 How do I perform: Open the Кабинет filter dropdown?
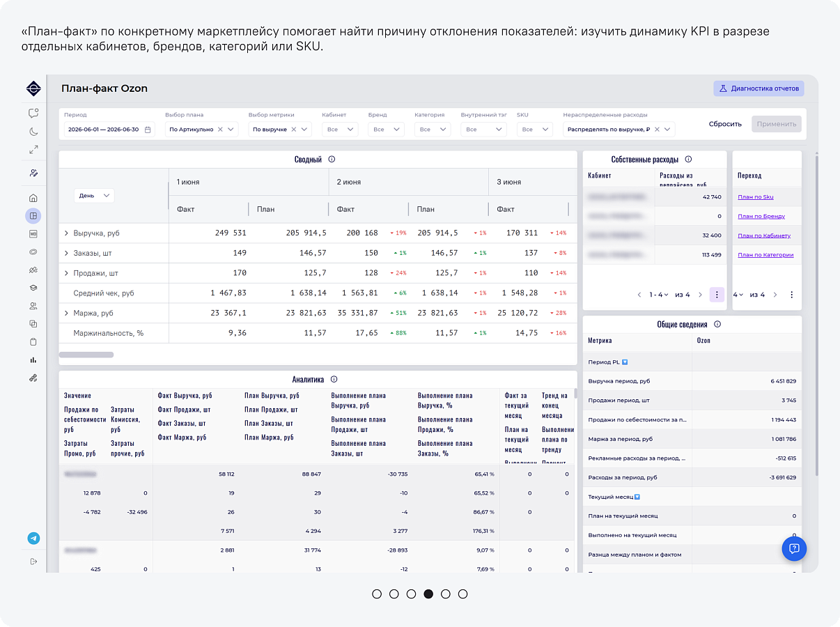click(340, 130)
